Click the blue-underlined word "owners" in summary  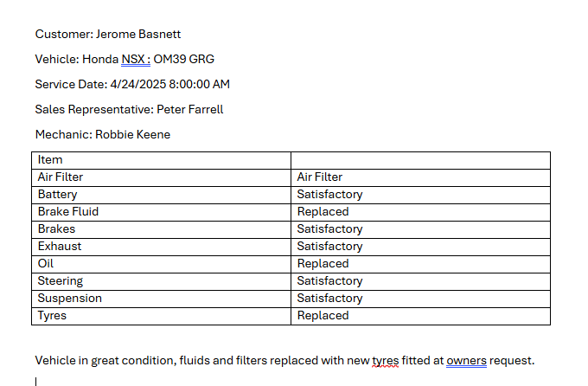[467, 361]
